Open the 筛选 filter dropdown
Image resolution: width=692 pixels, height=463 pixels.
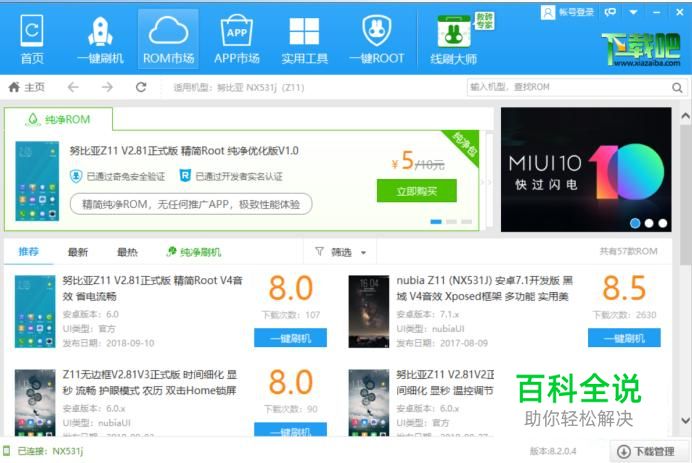[x=340, y=252]
